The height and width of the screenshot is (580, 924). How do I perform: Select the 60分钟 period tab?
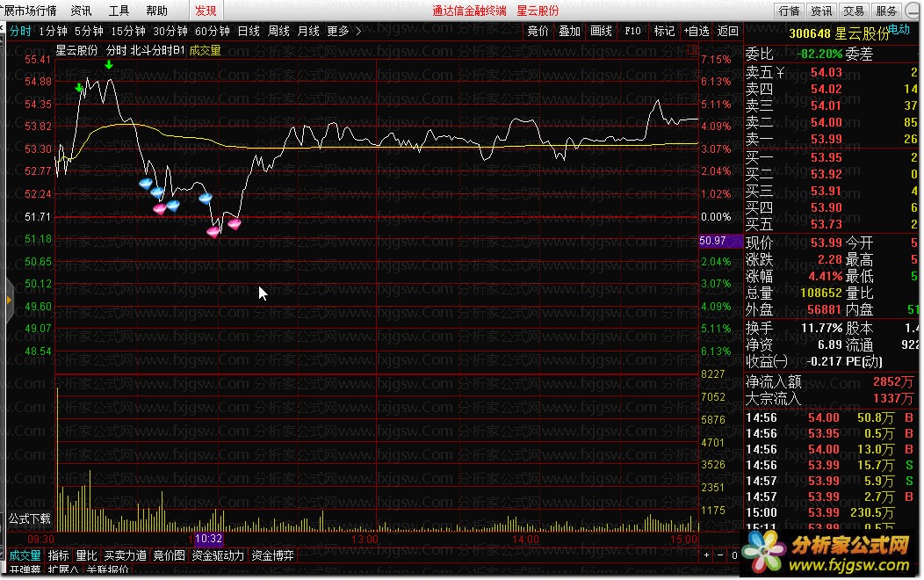click(213, 32)
